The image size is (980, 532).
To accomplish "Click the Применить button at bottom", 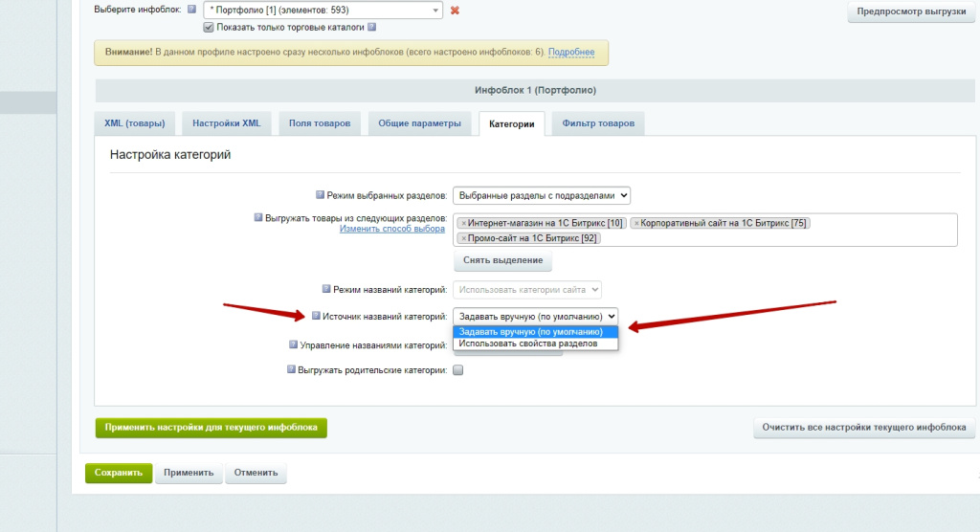I will pos(189,473).
